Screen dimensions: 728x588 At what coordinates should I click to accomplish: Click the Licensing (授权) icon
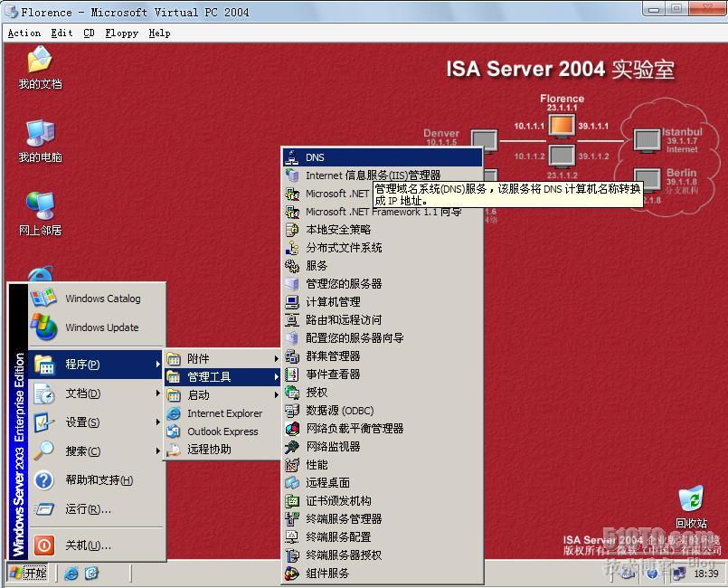coord(292,393)
